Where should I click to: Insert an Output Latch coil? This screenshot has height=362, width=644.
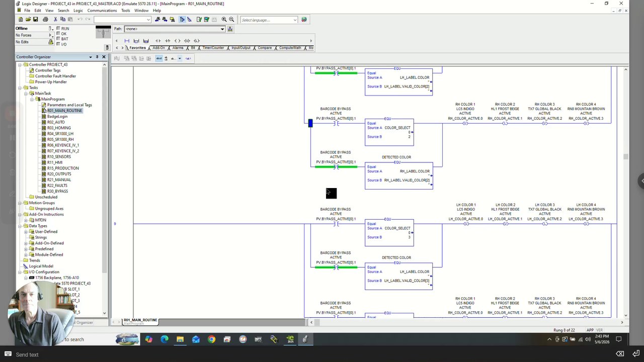click(197, 41)
